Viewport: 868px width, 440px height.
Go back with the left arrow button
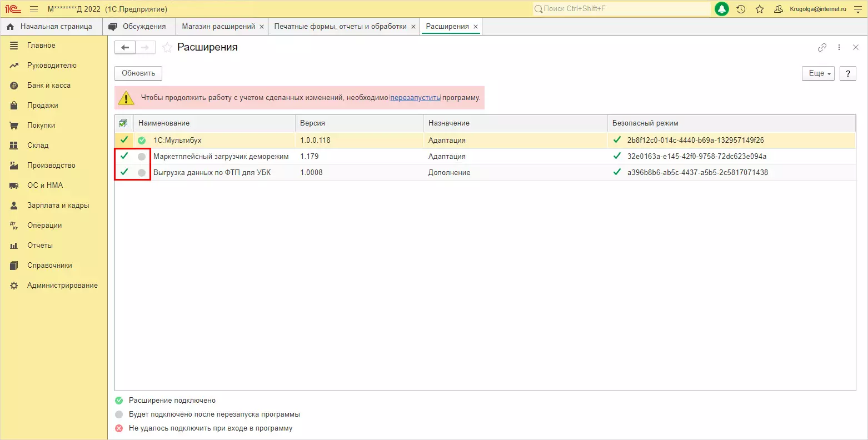tap(125, 48)
